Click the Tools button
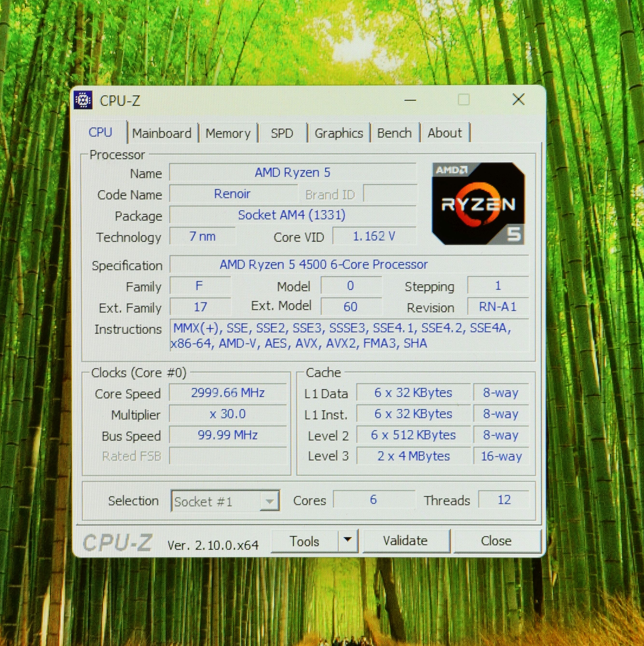Viewport: 644px width, 646px height. tap(304, 541)
